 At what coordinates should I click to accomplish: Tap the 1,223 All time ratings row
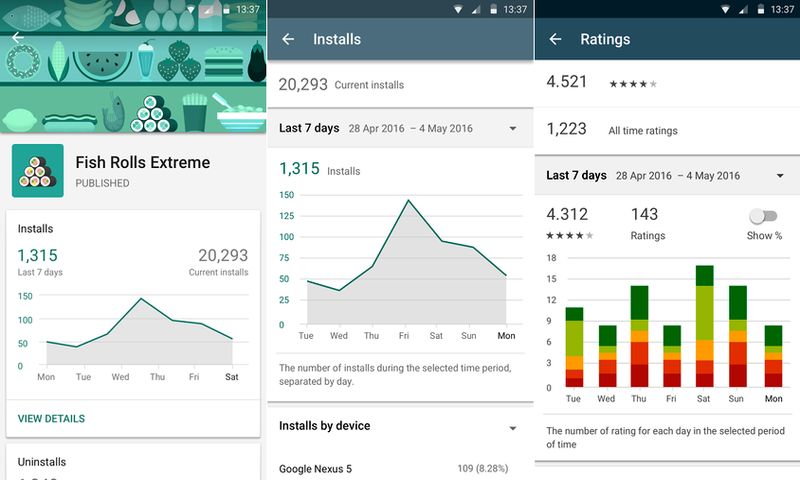pos(667,130)
